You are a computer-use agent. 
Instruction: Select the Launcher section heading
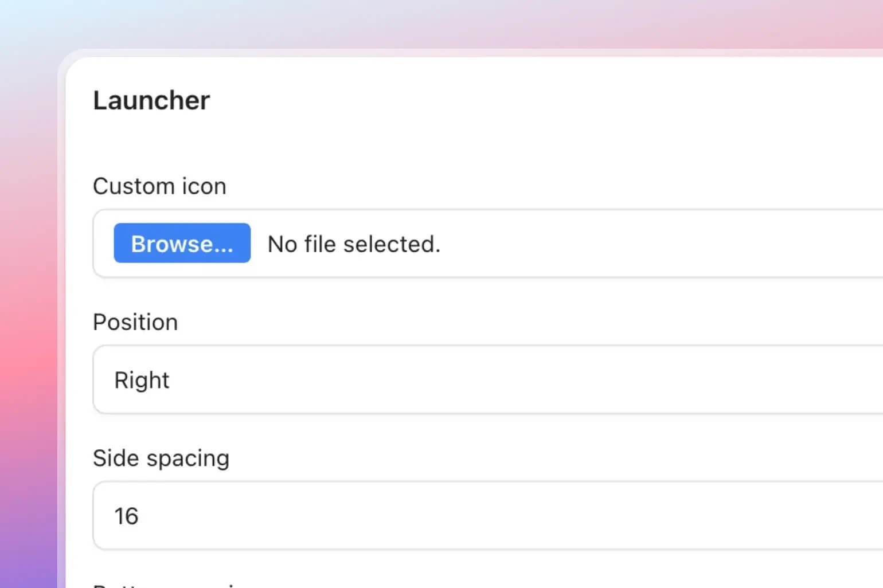pyautogui.click(x=151, y=100)
